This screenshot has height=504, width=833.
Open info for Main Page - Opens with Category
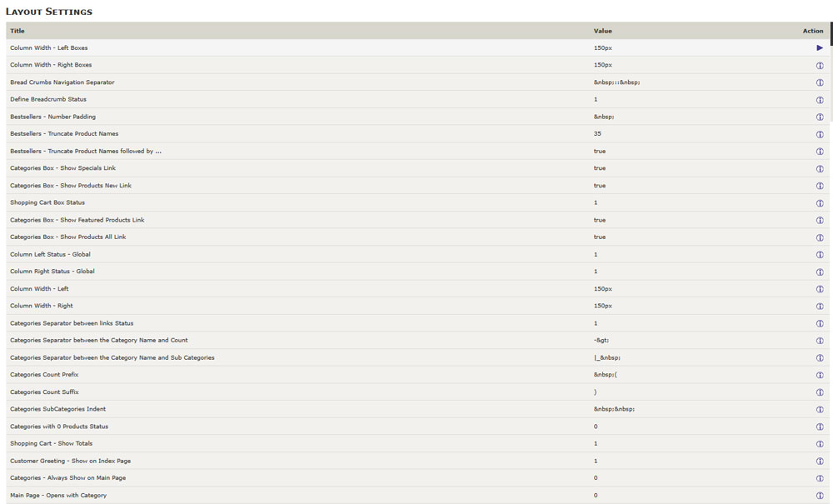819,495
